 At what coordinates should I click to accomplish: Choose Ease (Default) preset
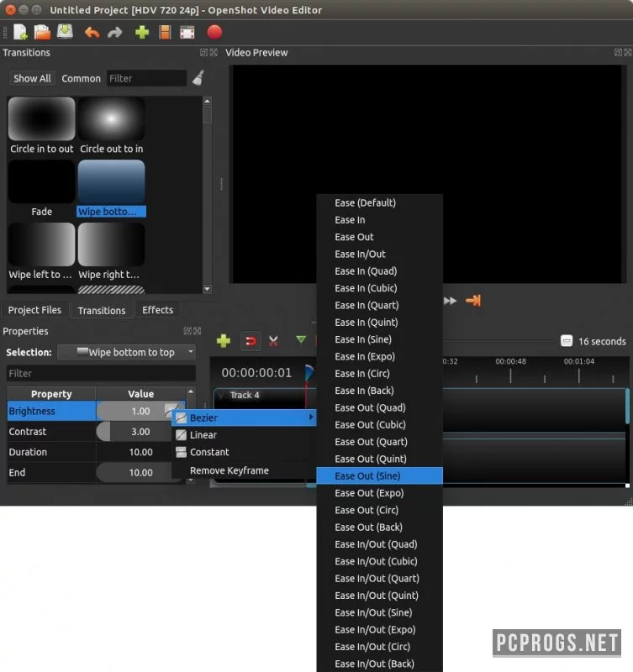coord(379,202)
